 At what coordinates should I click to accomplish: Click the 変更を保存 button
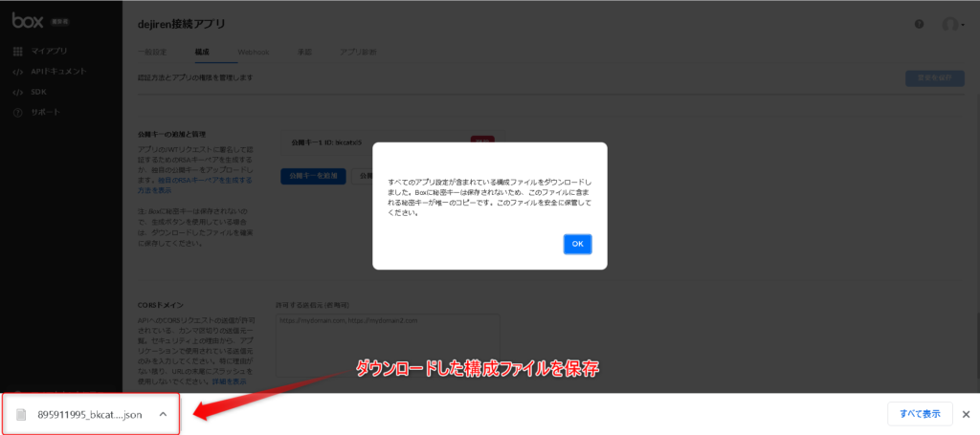(x=934, y=78)
